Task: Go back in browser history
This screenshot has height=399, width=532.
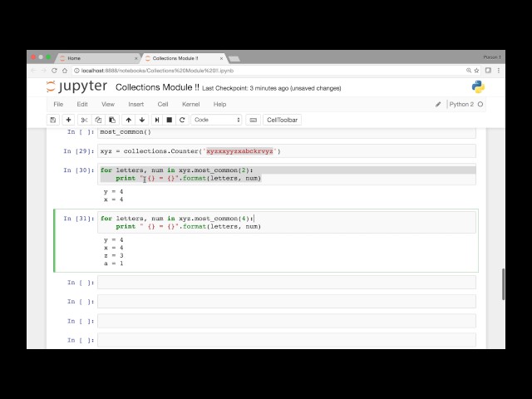Action: 33,71
